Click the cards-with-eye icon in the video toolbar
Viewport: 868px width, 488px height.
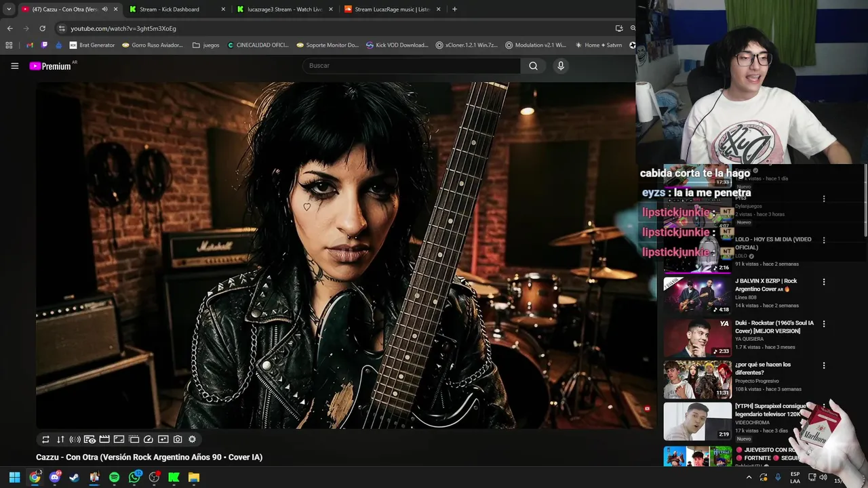click(x=90, y=439)
